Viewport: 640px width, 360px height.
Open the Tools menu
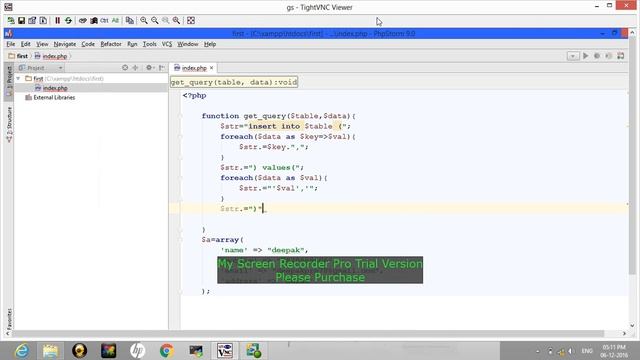pyautogui.click(x=149, y=44)
